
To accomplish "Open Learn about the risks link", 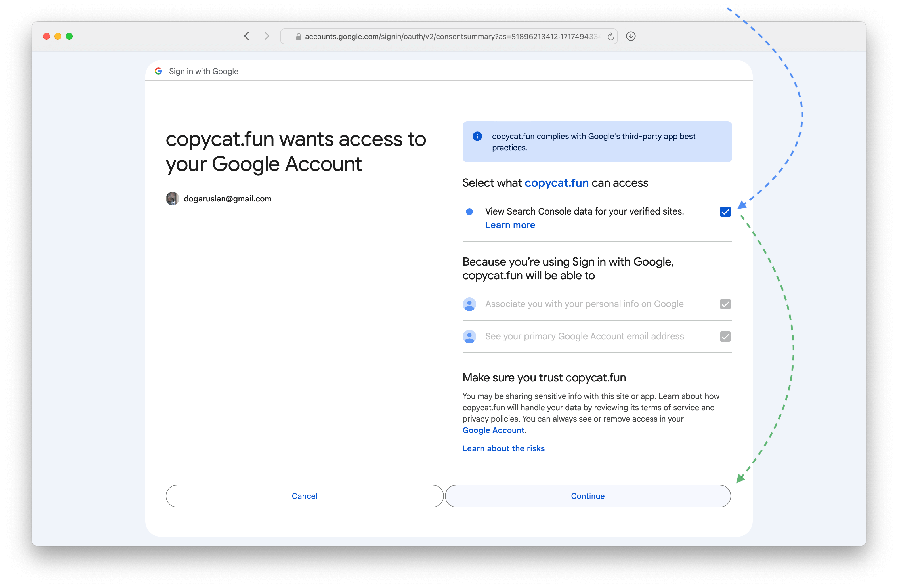I will coord(503,448).
